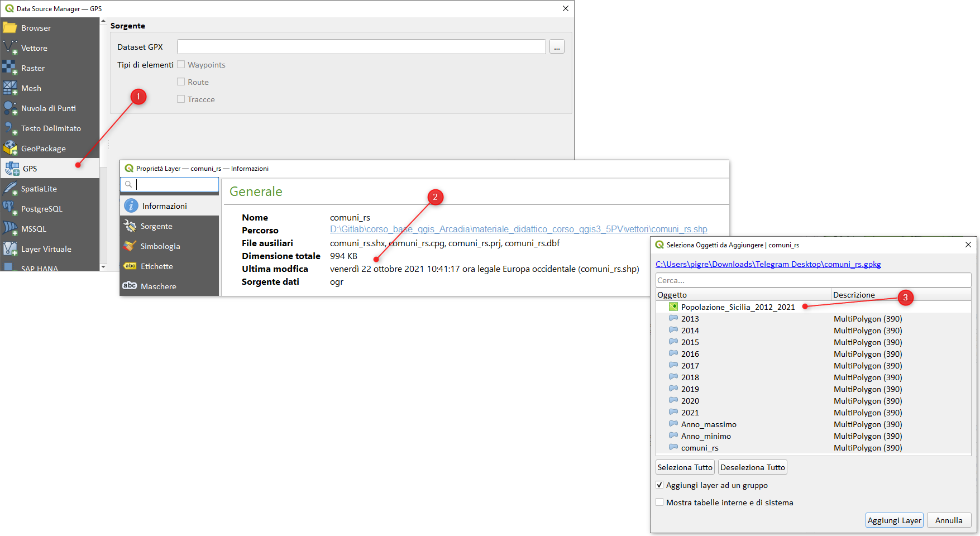Enable Mostra tabelle interne e di sistema

(660, 502)
